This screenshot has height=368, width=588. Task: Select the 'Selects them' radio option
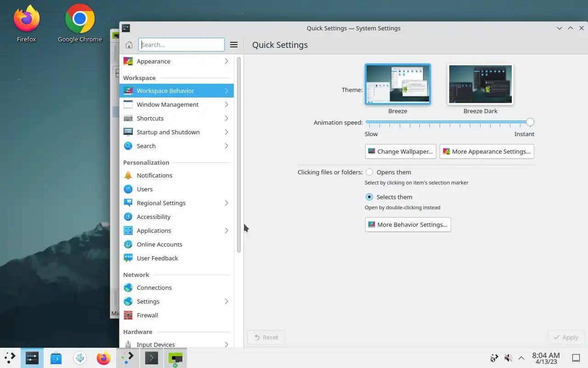point(369,197)
